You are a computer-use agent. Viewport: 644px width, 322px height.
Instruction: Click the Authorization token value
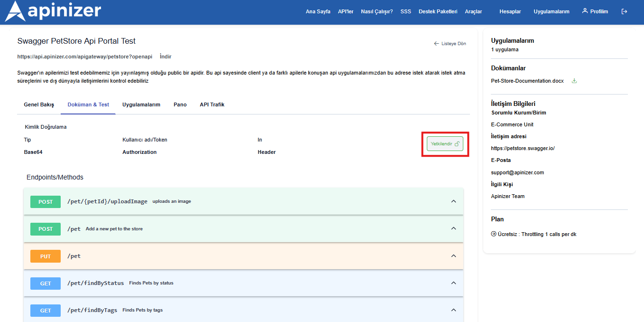(139, 152)
